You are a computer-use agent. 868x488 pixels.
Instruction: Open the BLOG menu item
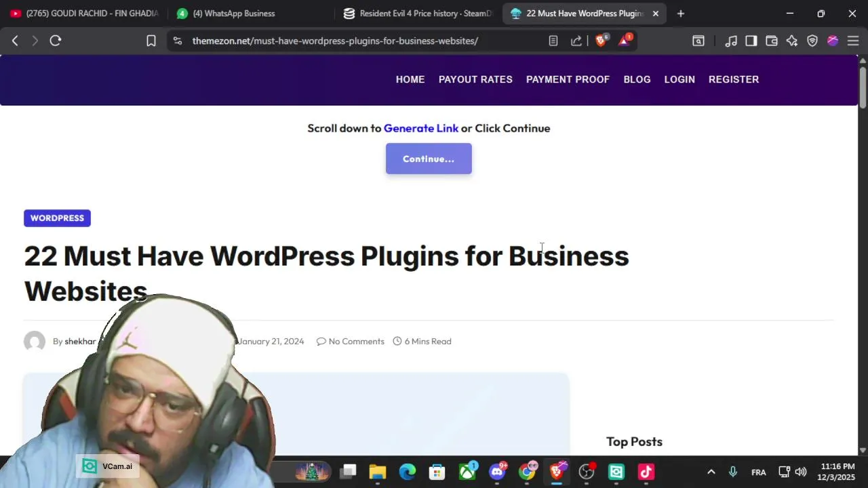coord(637,79)
